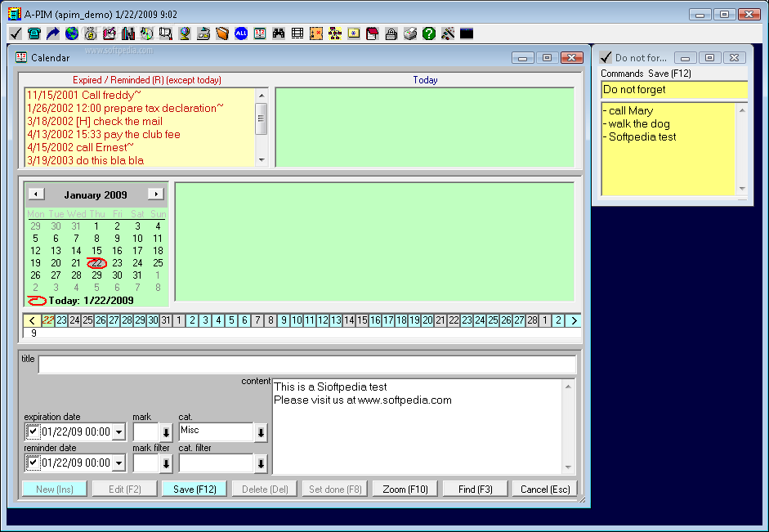The width and height of the screenshot is (769, 532).
Task: Click the printer toolbar icon
Action: point(410,34)
